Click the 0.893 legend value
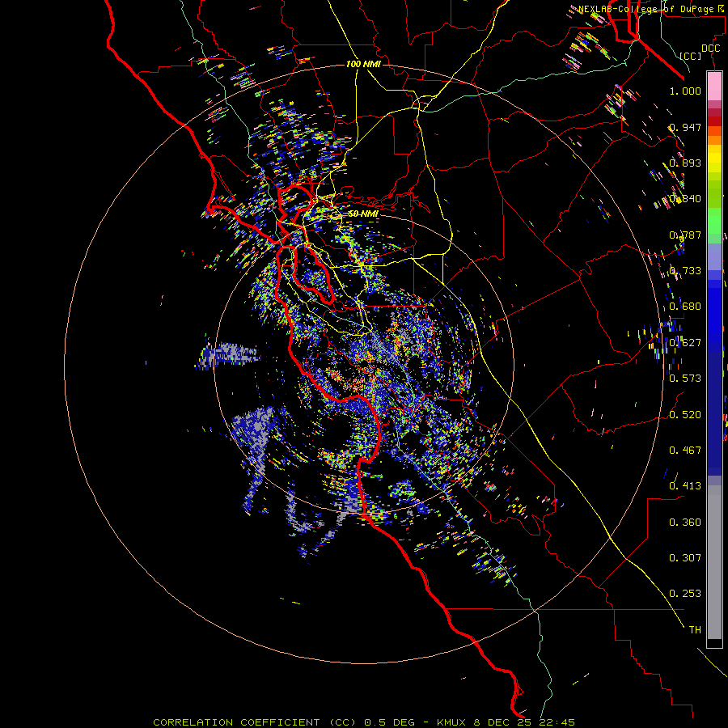Screen dimensions: 728x728 tap(685, 163)
